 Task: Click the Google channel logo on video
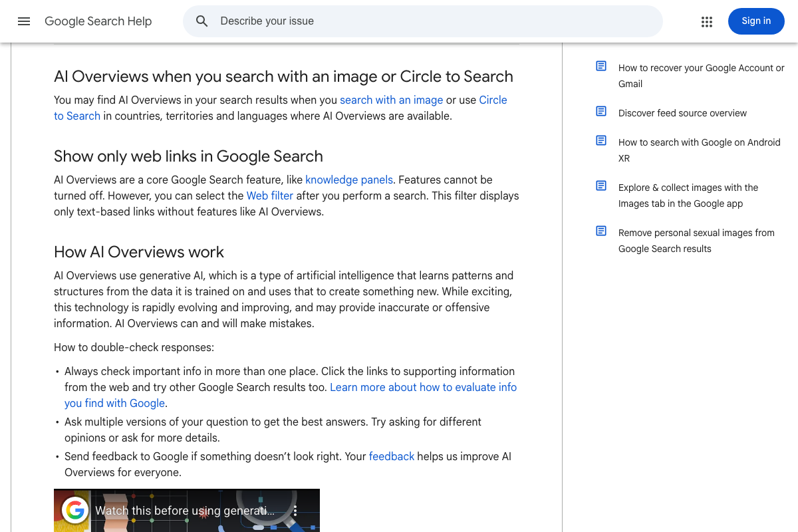(x=75, y=510)
